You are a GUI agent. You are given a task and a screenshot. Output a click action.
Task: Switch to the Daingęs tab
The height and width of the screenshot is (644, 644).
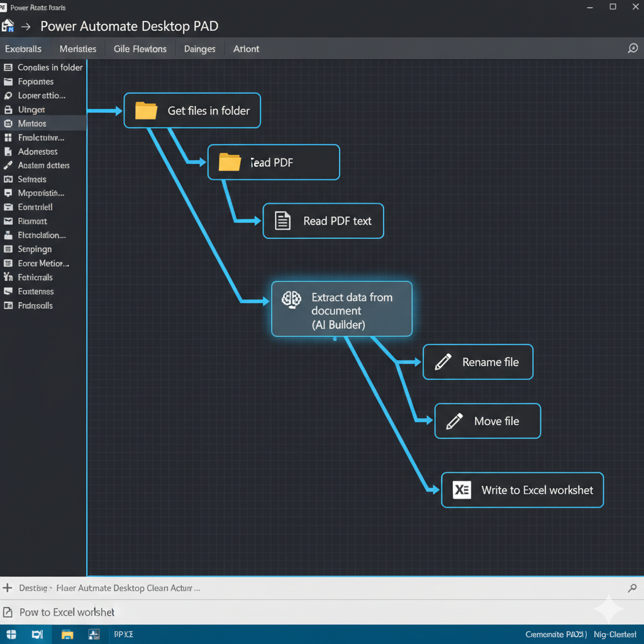click(199, 48)
